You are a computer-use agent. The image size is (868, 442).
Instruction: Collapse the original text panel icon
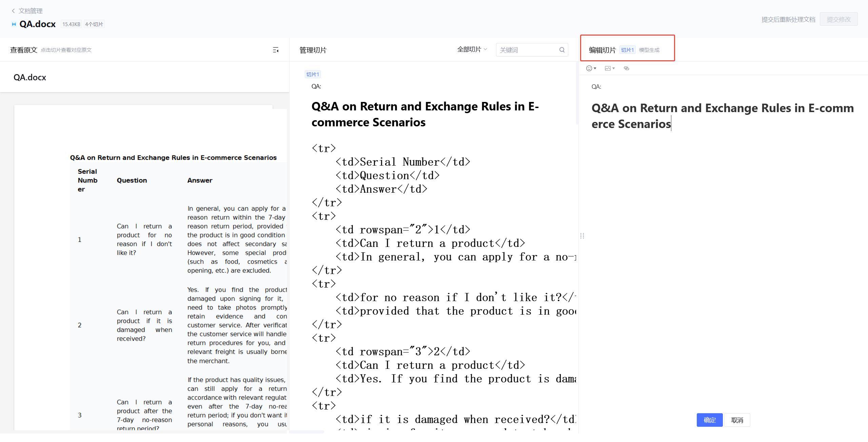coord(276,50)
